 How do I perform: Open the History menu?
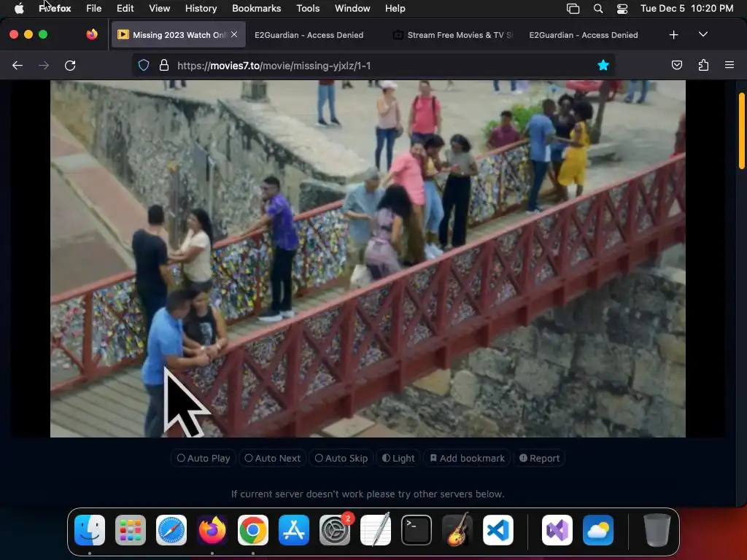click(x=201, y=9)
